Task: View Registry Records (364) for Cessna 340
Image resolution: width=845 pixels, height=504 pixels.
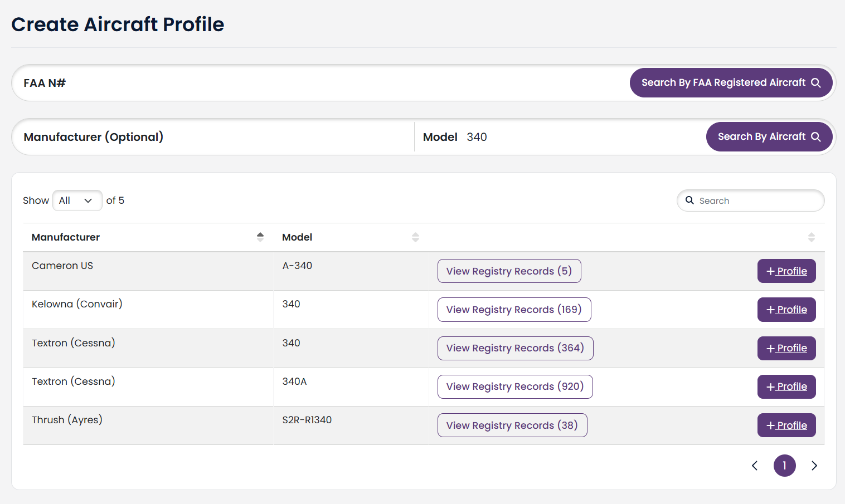Action: tap(516, 348)
